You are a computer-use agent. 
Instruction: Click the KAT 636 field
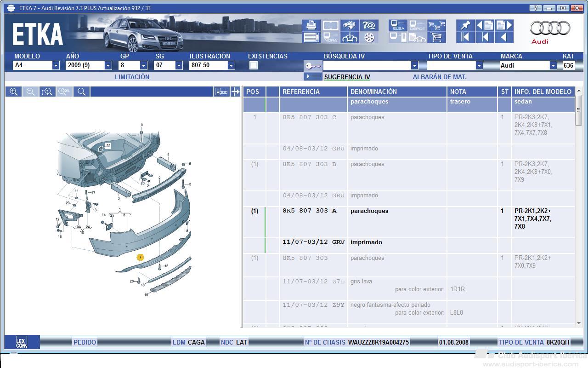[x=569, y=65]
